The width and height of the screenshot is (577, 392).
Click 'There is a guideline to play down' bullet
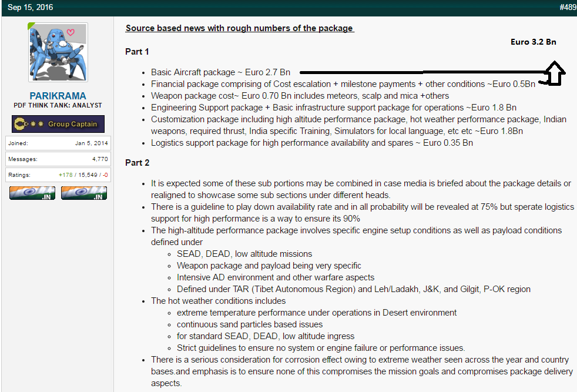[363, 213]
